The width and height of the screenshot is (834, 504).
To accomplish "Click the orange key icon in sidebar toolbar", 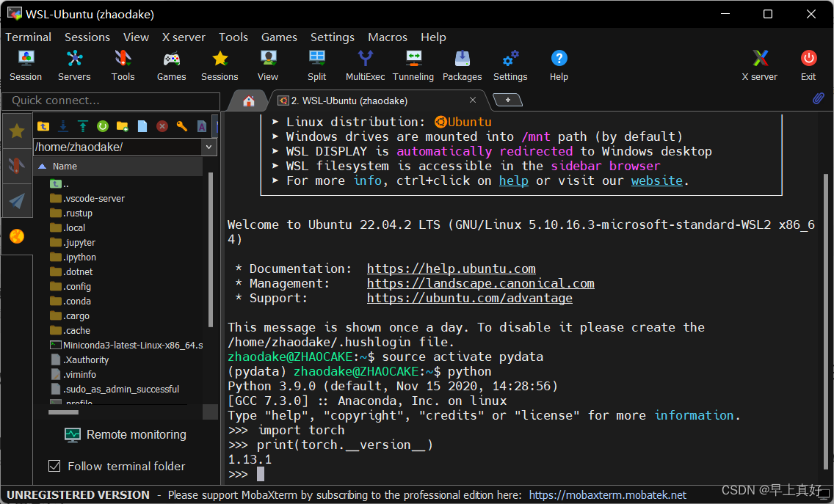I will (x=182, y=126).
